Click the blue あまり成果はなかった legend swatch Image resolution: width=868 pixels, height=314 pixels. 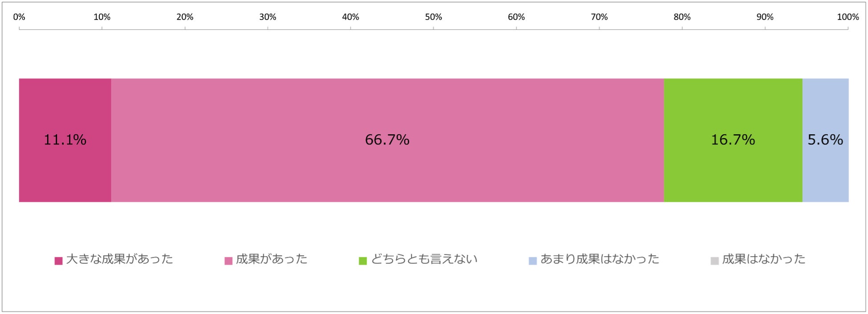click(532, 261)
